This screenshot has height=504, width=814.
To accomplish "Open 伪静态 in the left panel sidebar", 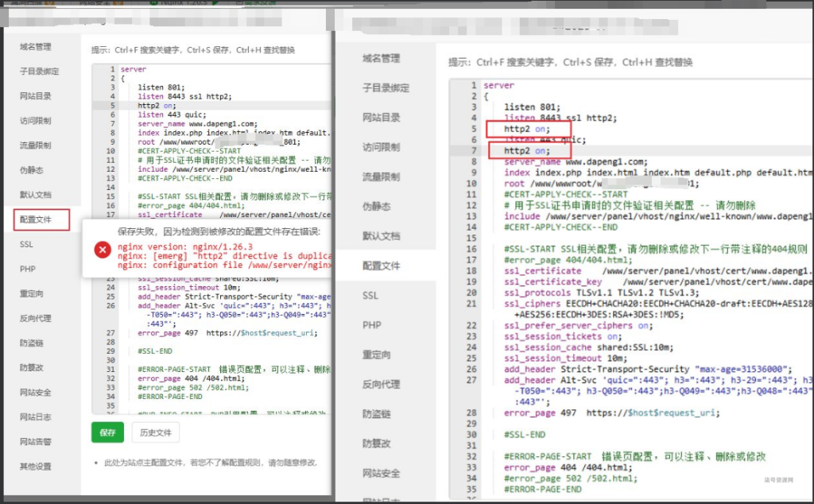I will click(32, 170).
